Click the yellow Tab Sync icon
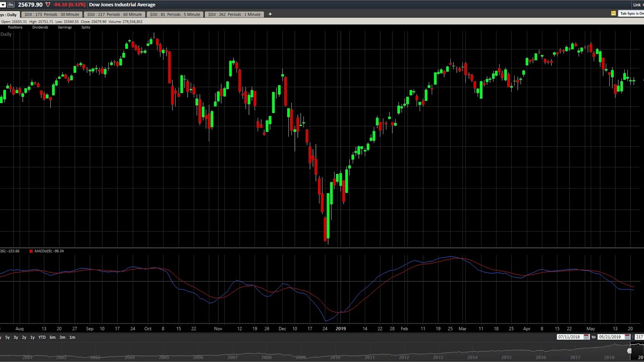Screen dimensions: 644x362 613,14
